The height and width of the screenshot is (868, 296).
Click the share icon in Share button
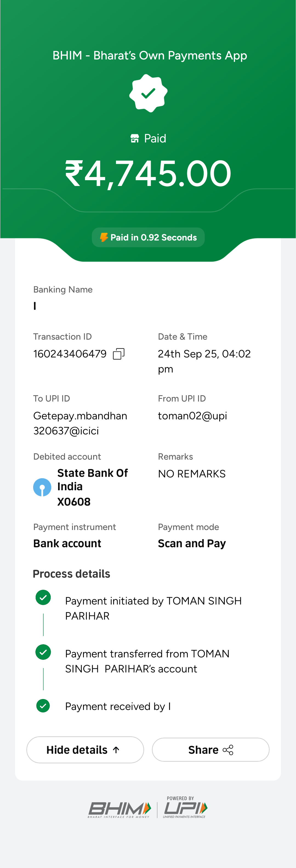228,750
